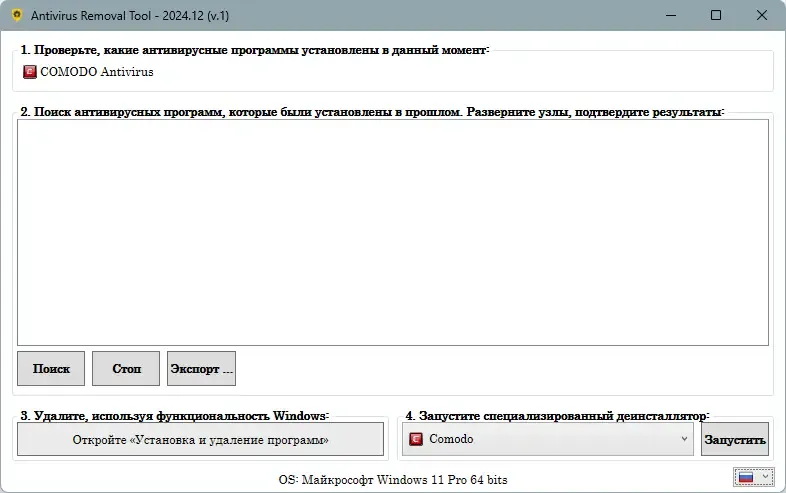Click the red COMODO Antivirus icon
The width and height of the screenshot is (786, 493).
click(30, 72)
